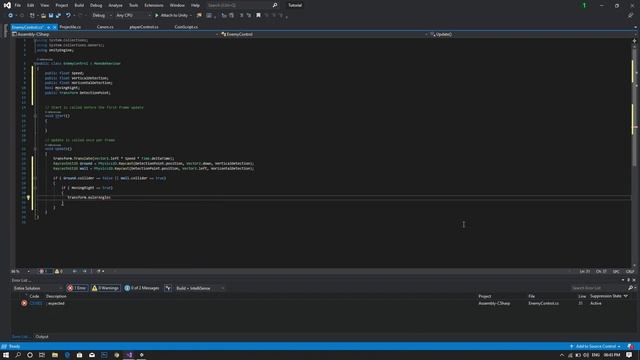
Task: Open the Build menu
Action: [x=79, y=5]
